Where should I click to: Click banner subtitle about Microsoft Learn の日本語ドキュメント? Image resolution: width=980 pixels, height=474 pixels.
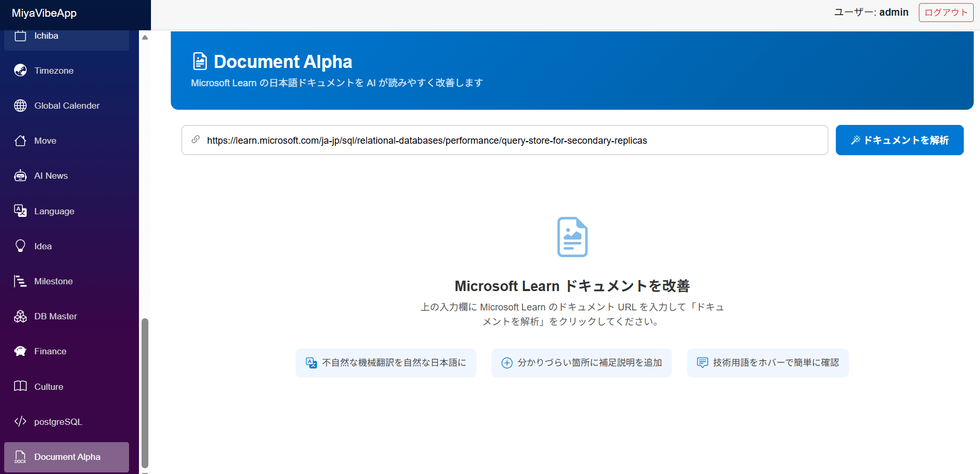pos(337,83)
